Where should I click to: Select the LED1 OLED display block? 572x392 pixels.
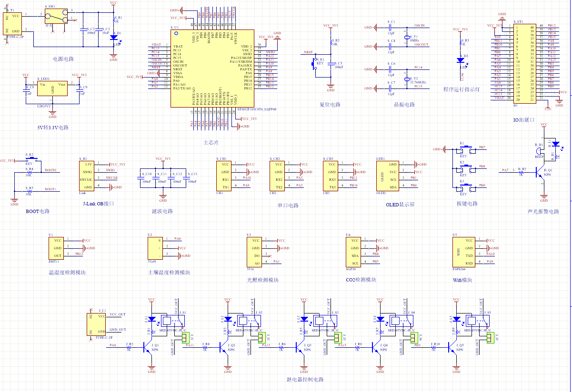(388, 176)
